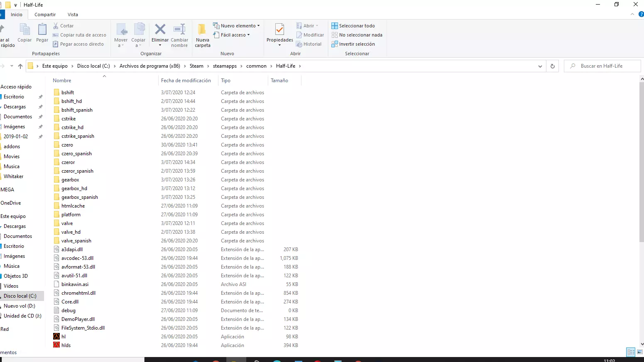Screen dimensions: 644x362
Task: Open recent locations dropdown arrow
Action: (x=12, y=66)
